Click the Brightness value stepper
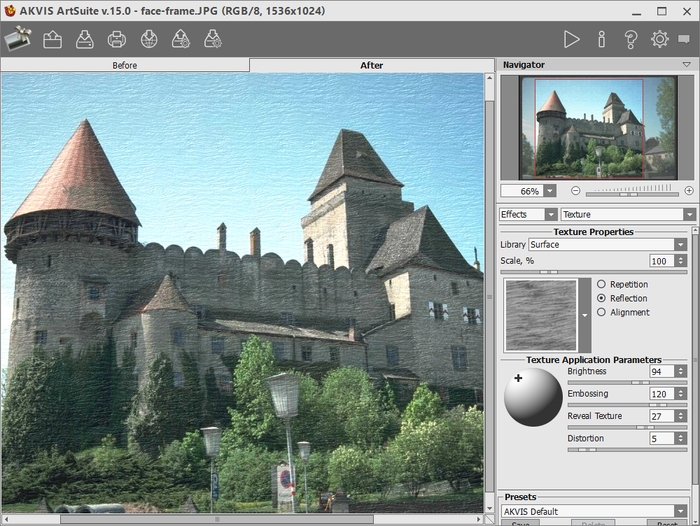Viewport: 700px width, 526px height. (x=680, y=371)
